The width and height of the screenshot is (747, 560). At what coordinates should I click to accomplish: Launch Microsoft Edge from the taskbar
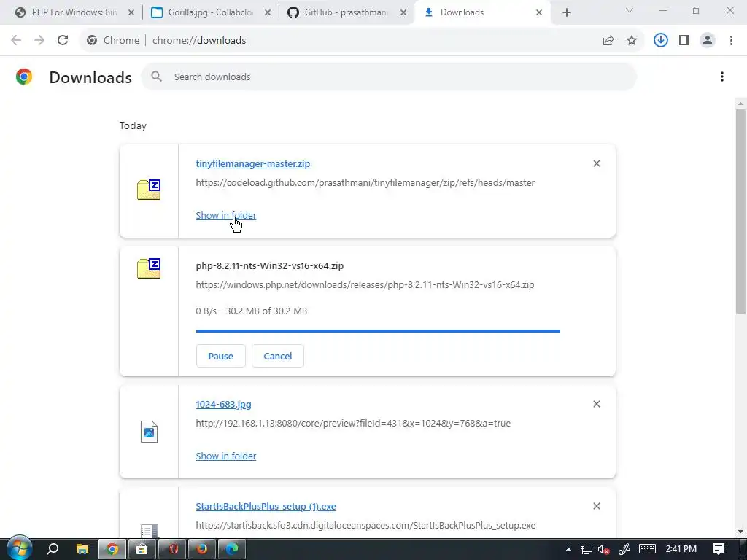point(231,549)
